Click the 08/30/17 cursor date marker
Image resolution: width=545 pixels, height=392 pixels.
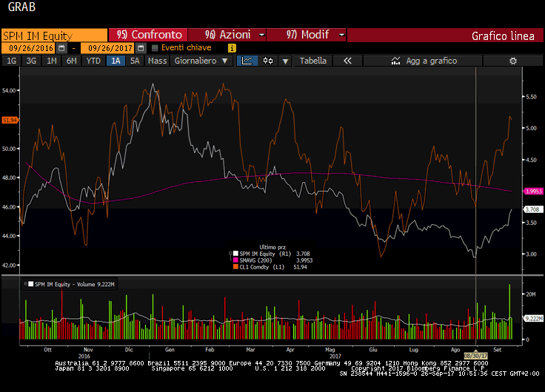[476, 356]
